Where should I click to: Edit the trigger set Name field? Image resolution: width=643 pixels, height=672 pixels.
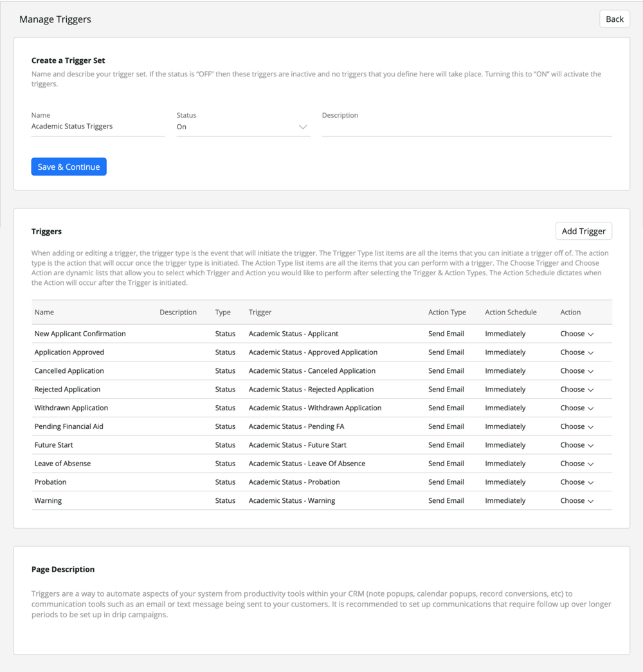98,127
